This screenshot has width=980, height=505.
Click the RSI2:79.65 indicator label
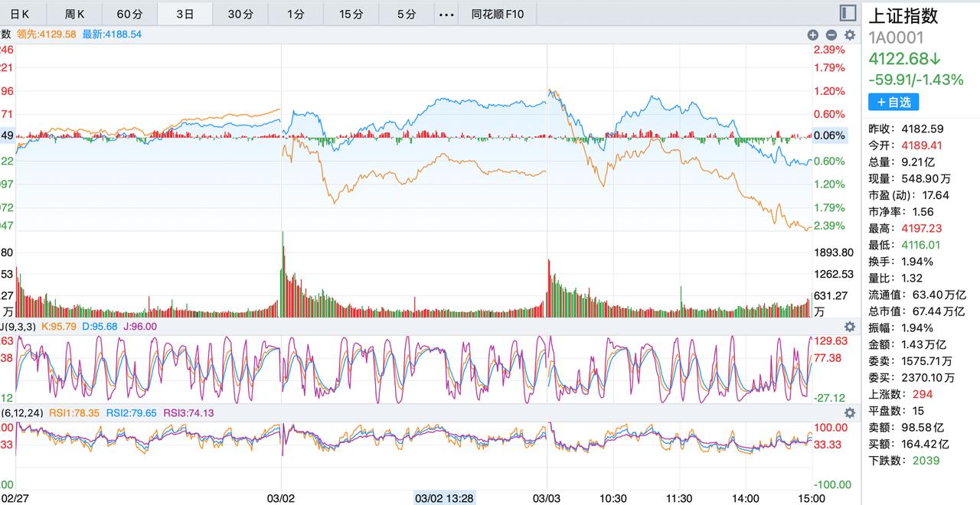pos(132,412)
